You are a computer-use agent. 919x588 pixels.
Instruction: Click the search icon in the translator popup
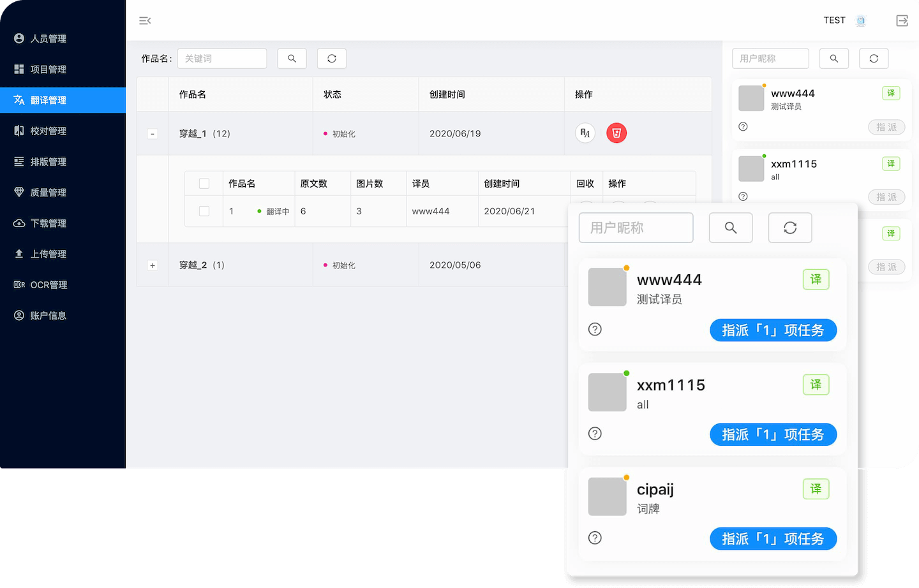pyautogui.click(x=731, y=228)
